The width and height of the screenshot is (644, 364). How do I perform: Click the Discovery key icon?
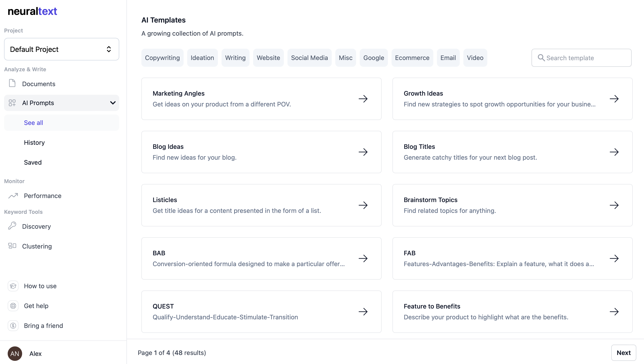12,226
